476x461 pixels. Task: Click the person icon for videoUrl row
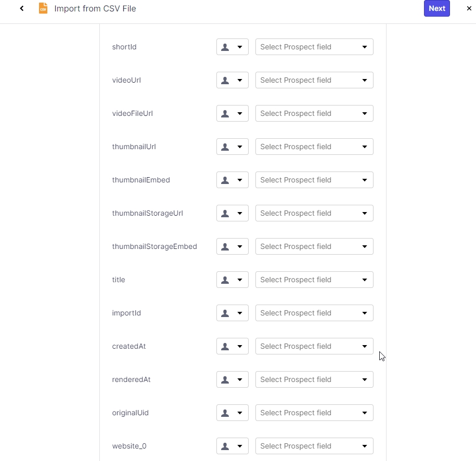225,80
